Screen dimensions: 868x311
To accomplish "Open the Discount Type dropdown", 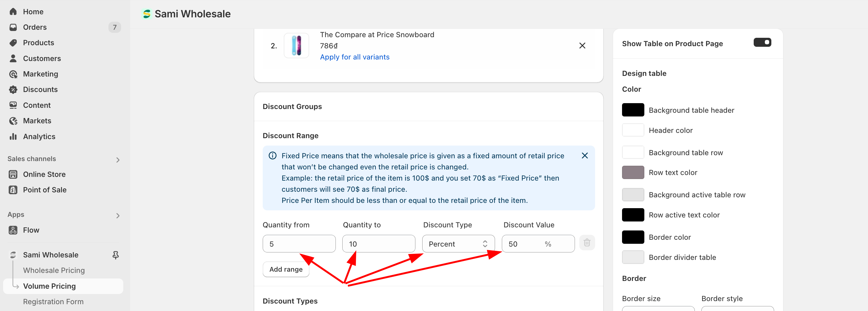I will [x=458, y=244].
